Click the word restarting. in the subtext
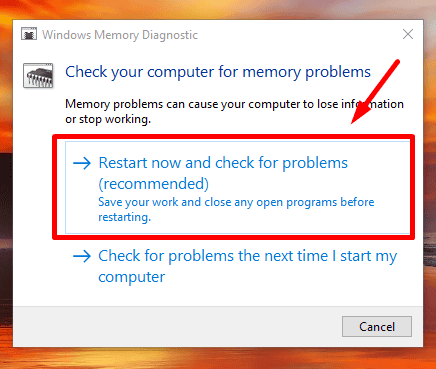Screen dimensions: 436x369 tap(125, 217)
